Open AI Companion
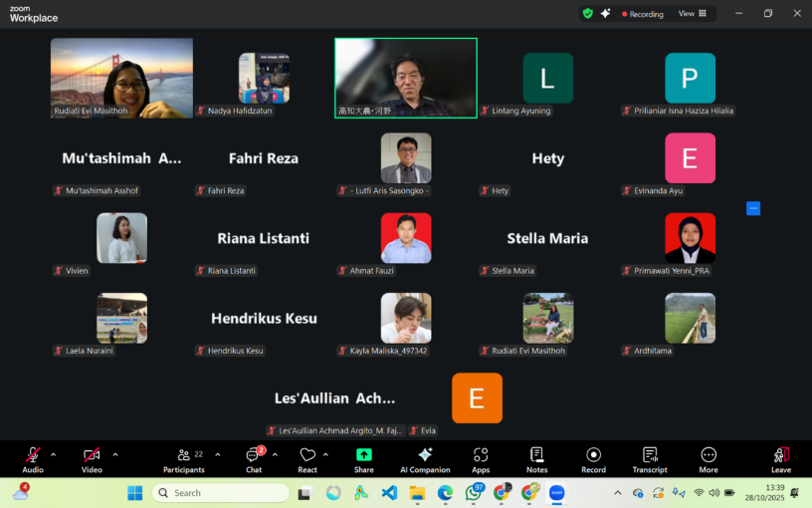 tap(425, 457)
